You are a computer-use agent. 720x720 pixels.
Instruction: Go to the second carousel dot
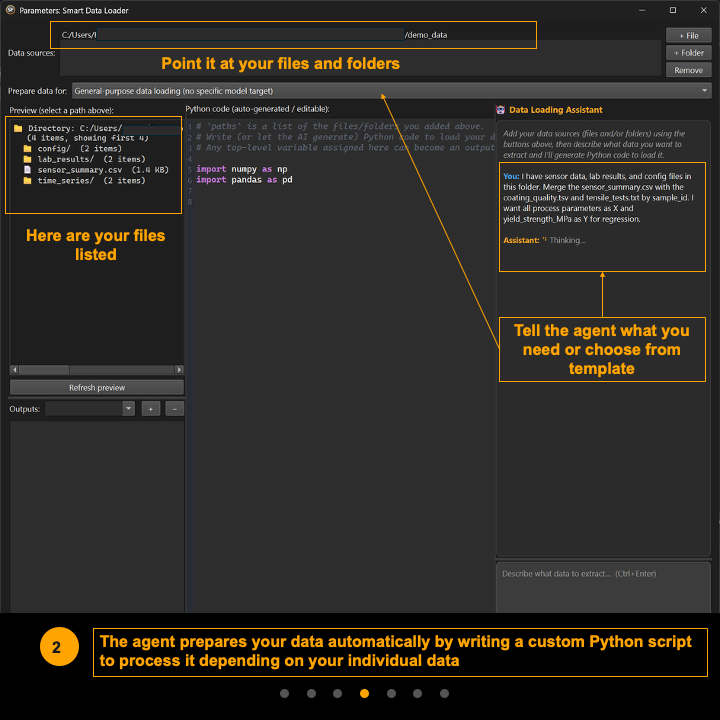click(311, 693)
